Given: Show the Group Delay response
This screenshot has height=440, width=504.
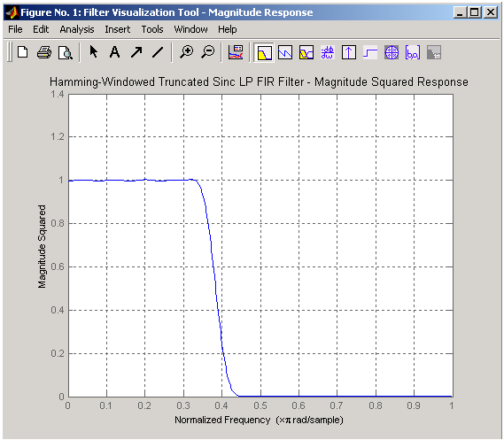Looking at the screenshot, I should point(328,52).
